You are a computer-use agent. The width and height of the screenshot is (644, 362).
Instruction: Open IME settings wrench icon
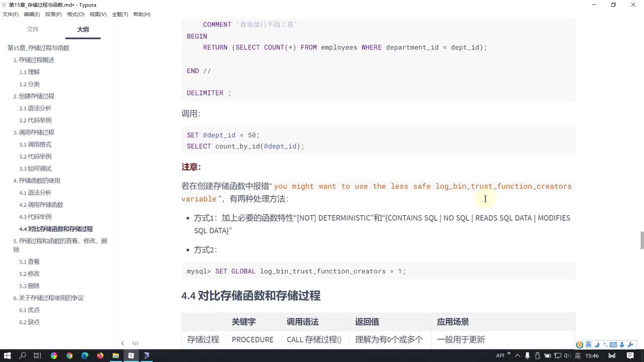(x=630, y=344)
